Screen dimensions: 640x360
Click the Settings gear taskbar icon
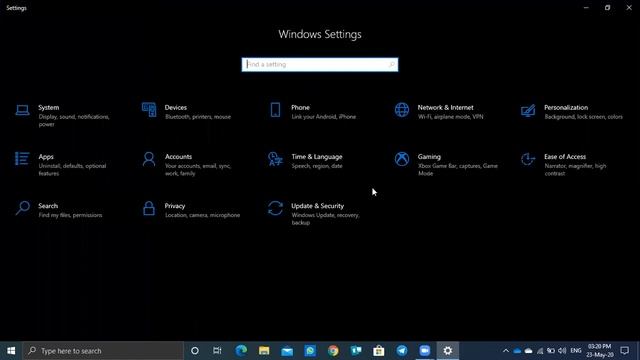point(448,351)
